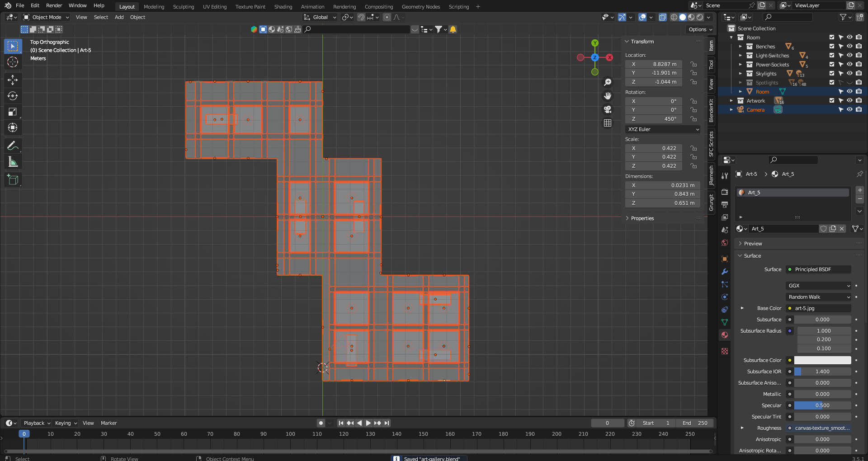Open World properties tab
Screen dimensions: 868x461
(725, 243)
